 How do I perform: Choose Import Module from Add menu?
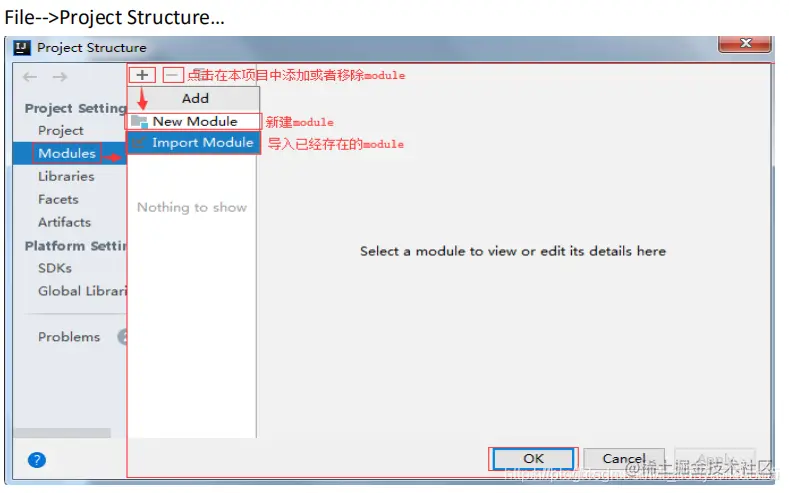[x=193, y=143]
